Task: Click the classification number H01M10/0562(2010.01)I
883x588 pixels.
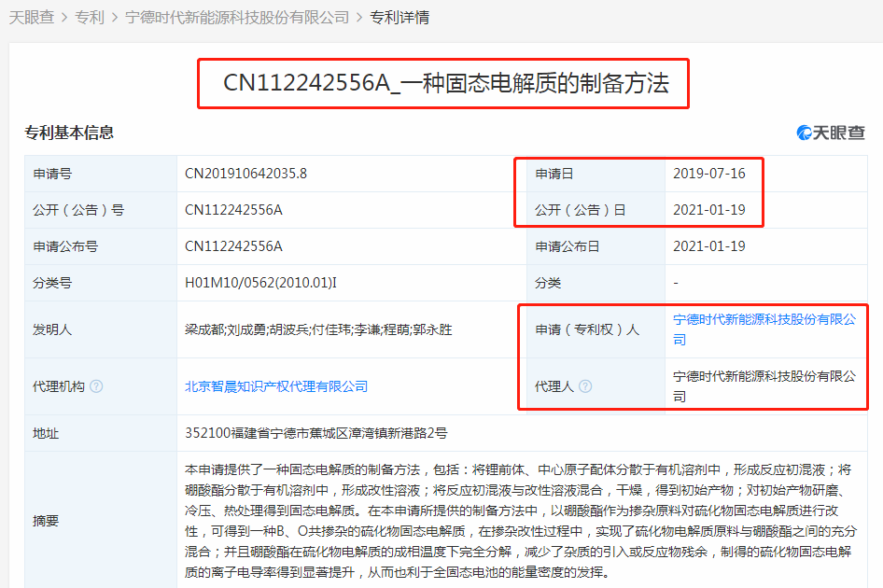Action: (260, 283)
